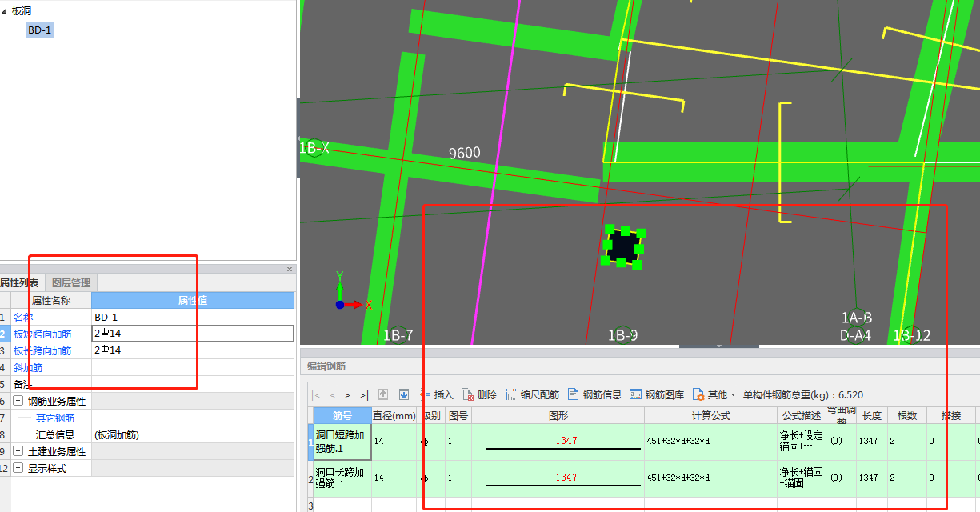Collapse the 板洞 tree node

coord(5,11)
